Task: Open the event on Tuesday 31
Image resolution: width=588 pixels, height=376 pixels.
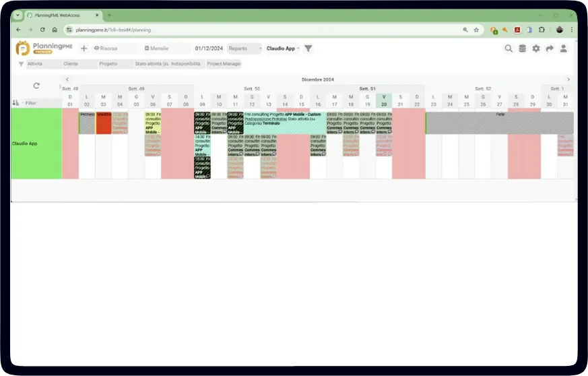Action: tap(566, 146)
